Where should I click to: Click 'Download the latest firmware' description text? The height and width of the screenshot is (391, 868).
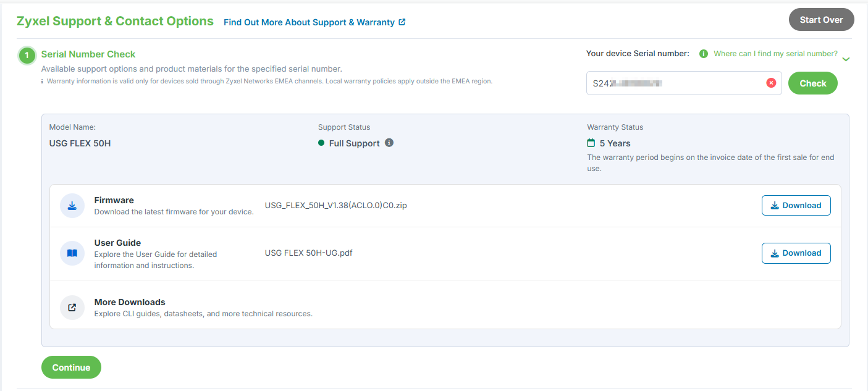click(x=174, y=212)
